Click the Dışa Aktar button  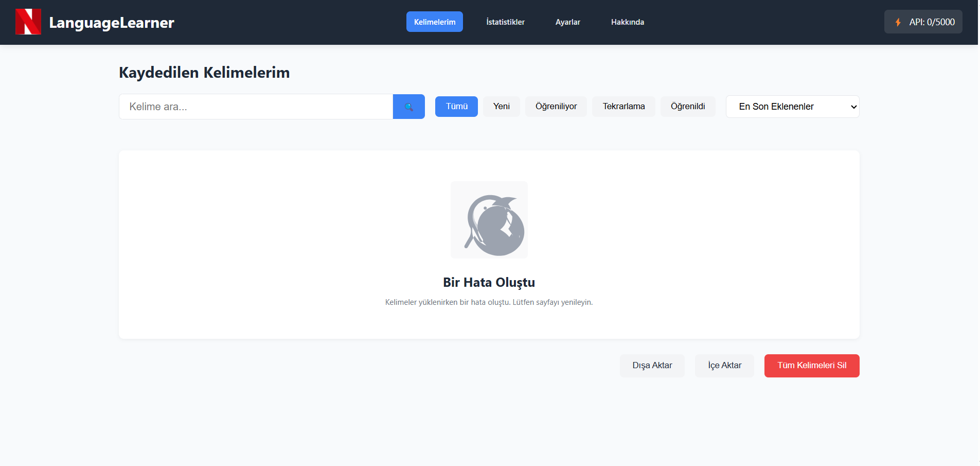point(652,366)
